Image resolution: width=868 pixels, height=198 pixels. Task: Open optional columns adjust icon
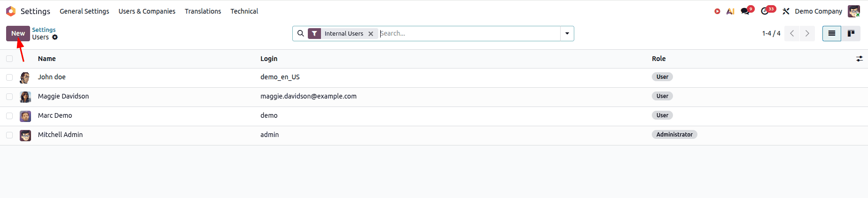pos(860,59)
